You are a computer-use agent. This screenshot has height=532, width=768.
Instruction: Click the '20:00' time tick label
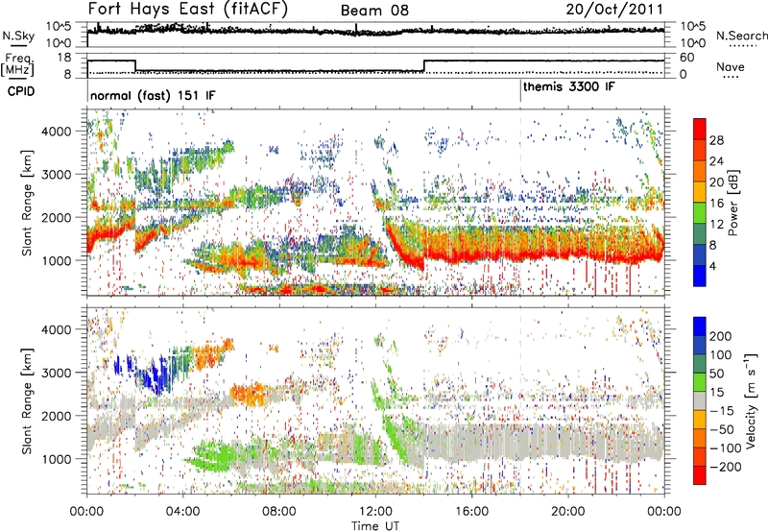pyautogui.click(x=567, y=512)
